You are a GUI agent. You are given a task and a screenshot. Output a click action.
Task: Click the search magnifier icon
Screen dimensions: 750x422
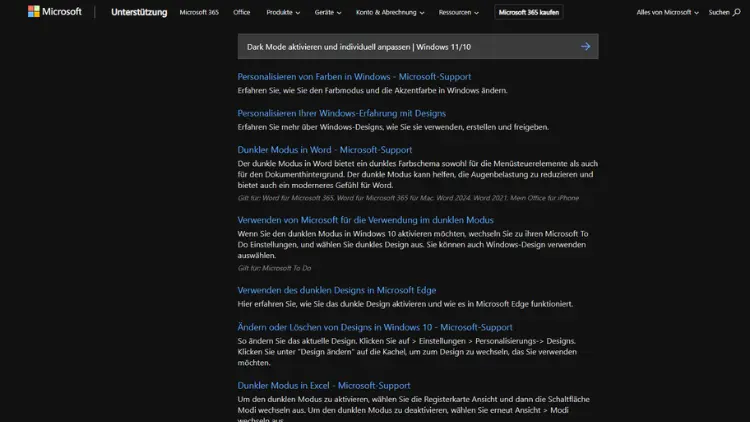coord(737,12)
